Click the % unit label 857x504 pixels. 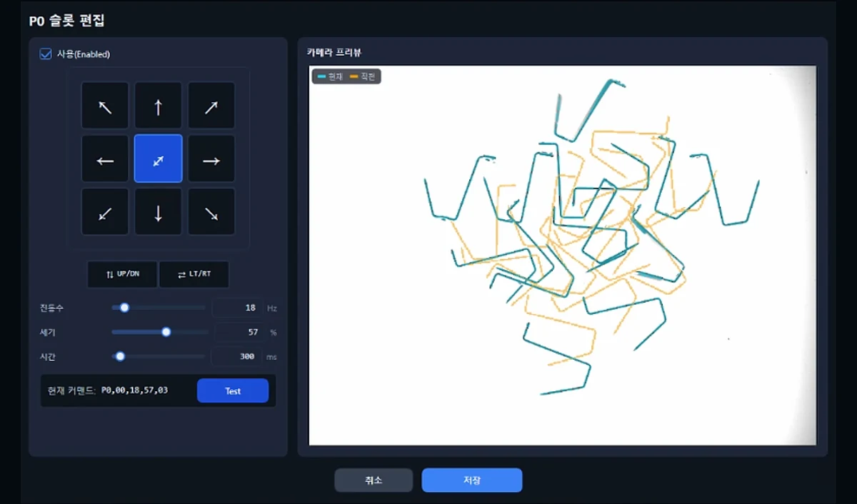coord(273,333)
